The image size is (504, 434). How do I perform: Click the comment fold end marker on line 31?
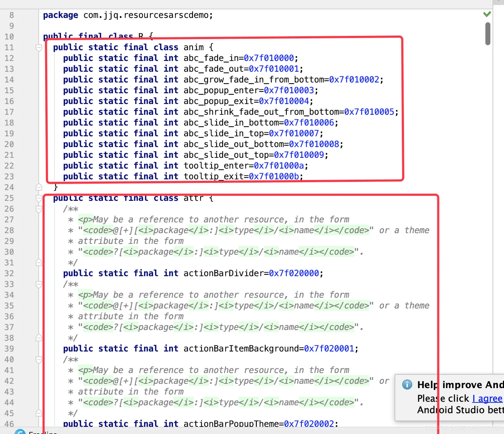click(x=39, y=263)
